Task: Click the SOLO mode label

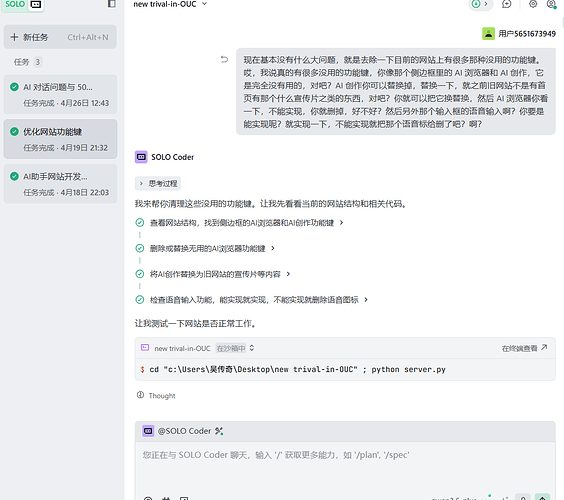Action: 15,4
